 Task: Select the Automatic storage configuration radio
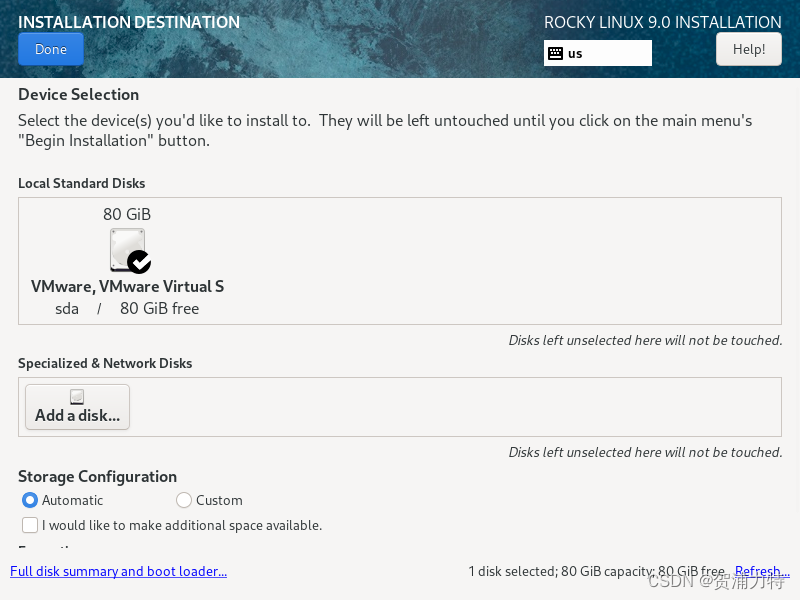point(30,500)
